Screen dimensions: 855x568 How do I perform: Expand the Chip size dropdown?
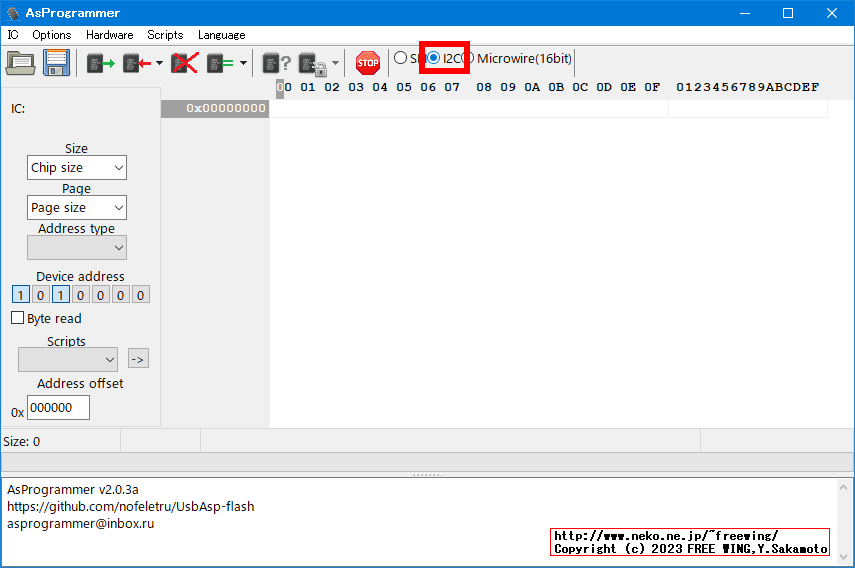pyautogui.click(x=77, y=168)
